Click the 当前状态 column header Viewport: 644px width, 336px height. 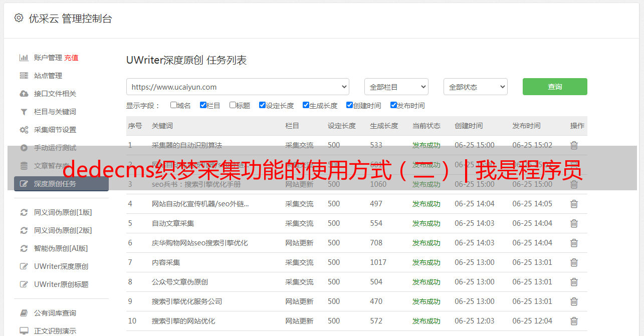pyautogui.click(x=426, y=126)
